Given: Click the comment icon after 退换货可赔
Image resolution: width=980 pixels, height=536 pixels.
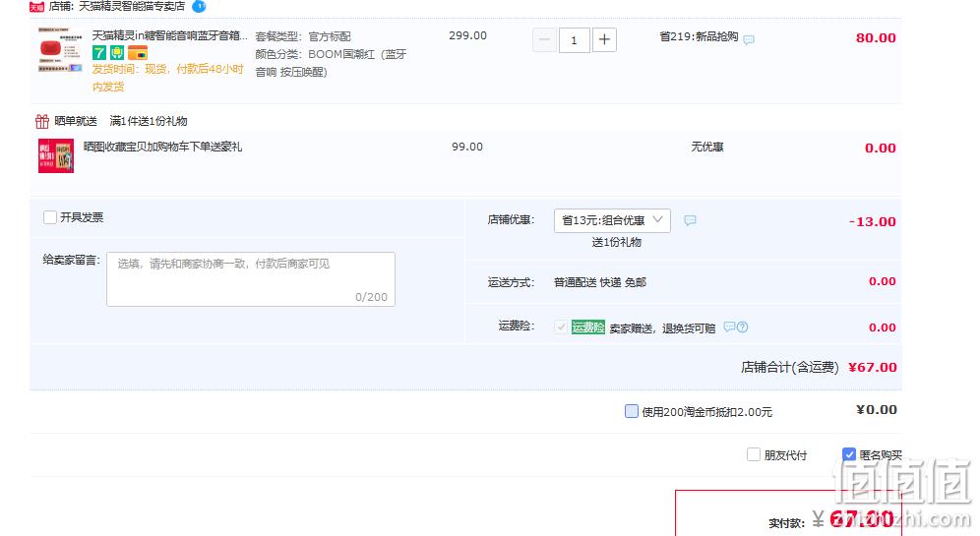Looking at the screenshot, I should [x=729, y=327].
